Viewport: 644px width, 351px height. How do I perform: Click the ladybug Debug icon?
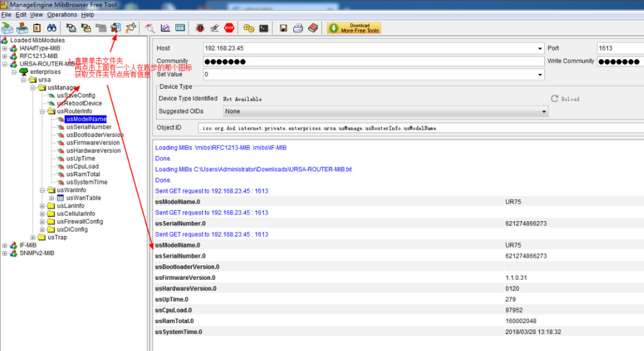200,28
